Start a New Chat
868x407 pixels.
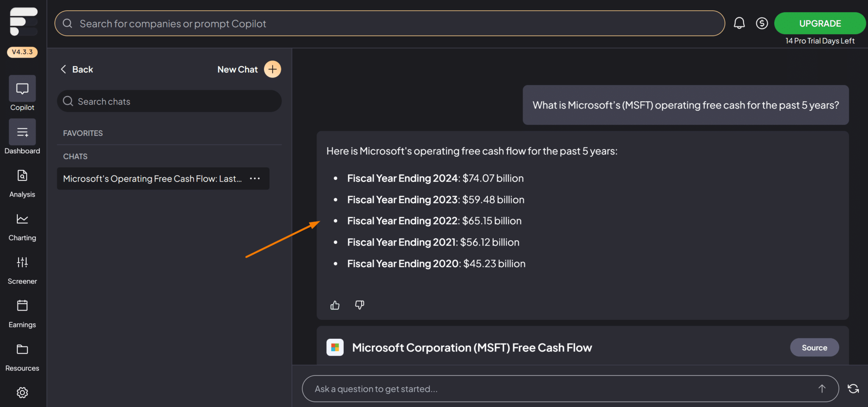248,69
